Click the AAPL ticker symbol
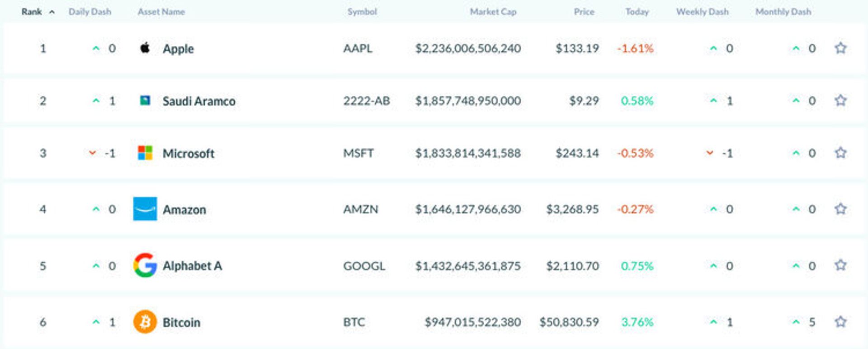The height and width of the screenshot is (349, 868). [x=357, y=48]
